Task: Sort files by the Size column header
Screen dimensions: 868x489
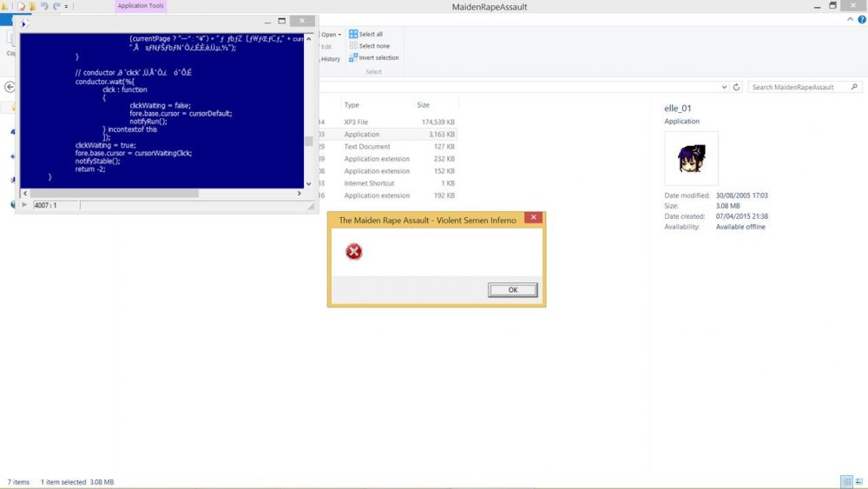Action: (x=424, y=105)
